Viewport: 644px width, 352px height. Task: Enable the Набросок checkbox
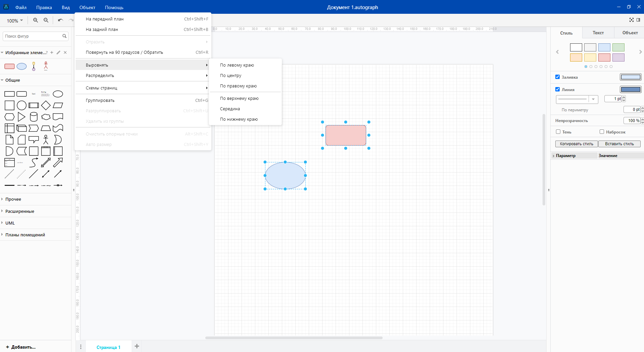[602, 132]
